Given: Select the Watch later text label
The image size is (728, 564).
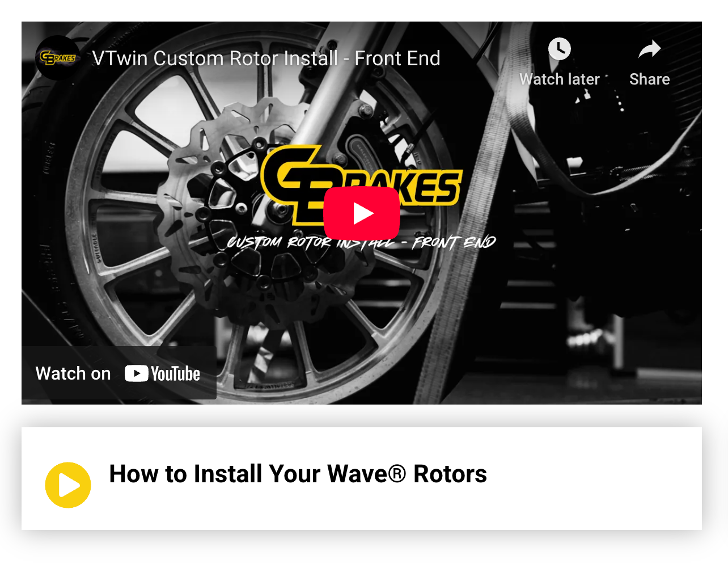Looking at the screenshot, I should click(560, 79).
